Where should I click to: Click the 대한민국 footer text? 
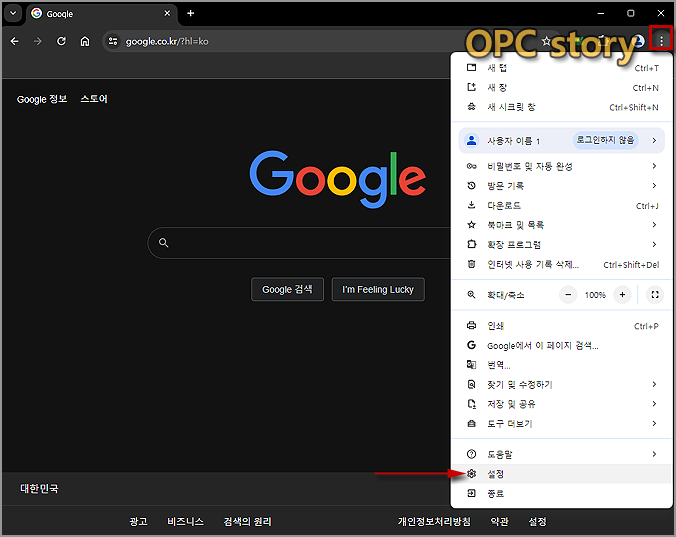[39, 488]
